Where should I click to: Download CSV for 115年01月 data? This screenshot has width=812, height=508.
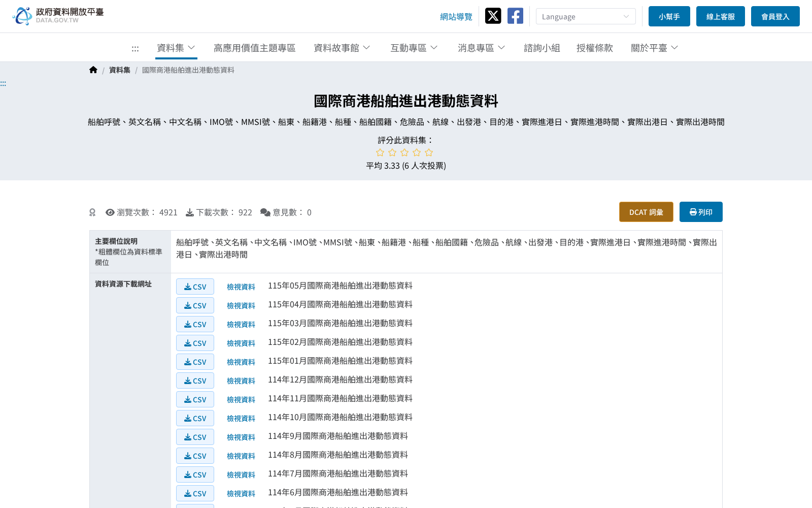[195, 362]
